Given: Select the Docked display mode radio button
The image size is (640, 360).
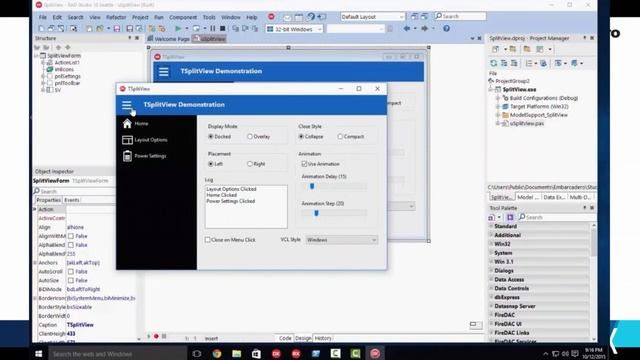Looking at the screenshot, I should 211,136.
